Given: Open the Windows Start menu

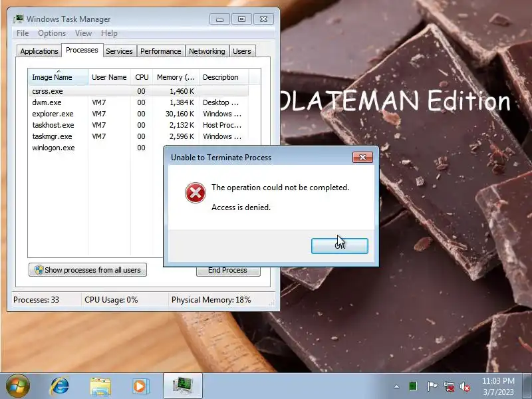Looking at the screenshot, I should pos(17,386).
